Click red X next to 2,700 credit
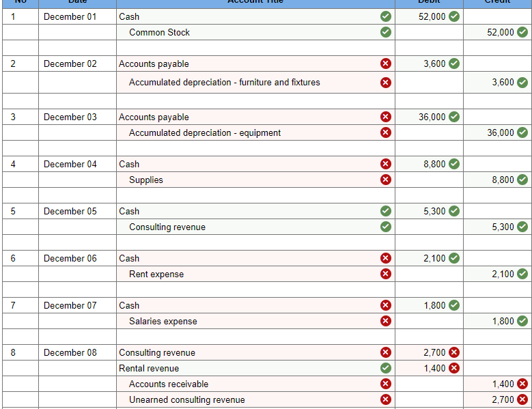 [522, 399]
